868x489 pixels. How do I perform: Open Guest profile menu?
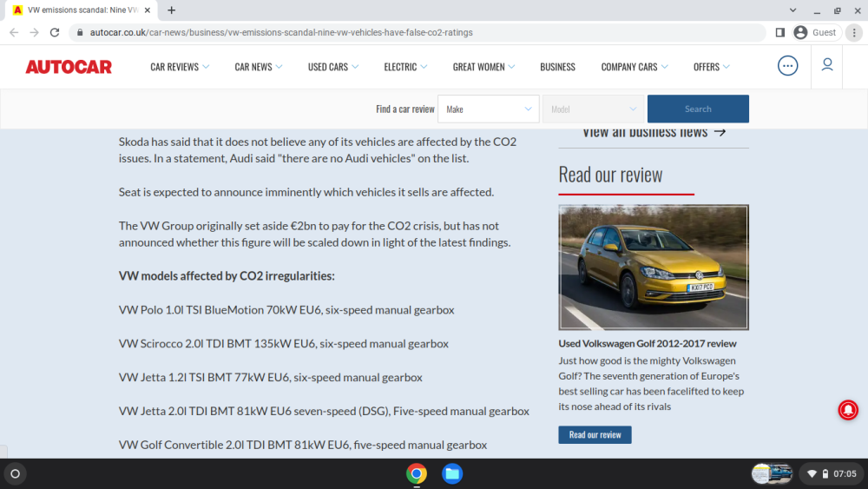[815, 33]
